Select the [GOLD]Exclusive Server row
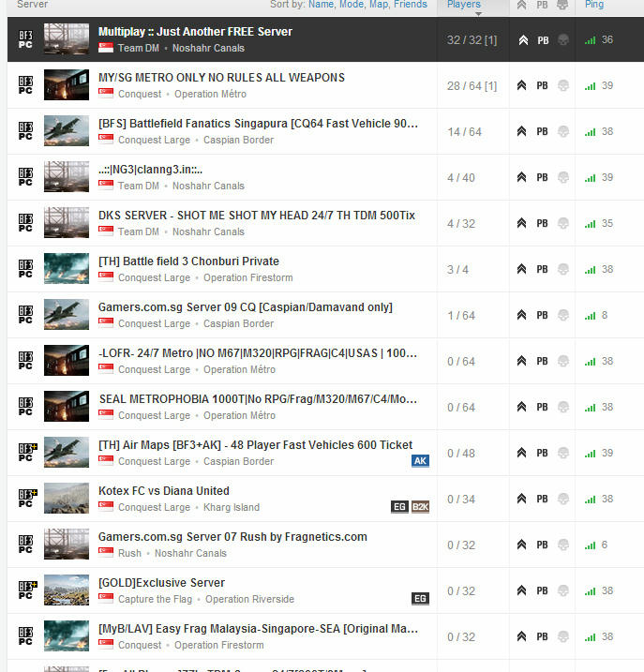The width and height of the screenshot is (644, 672). click(x=325, y=590)
